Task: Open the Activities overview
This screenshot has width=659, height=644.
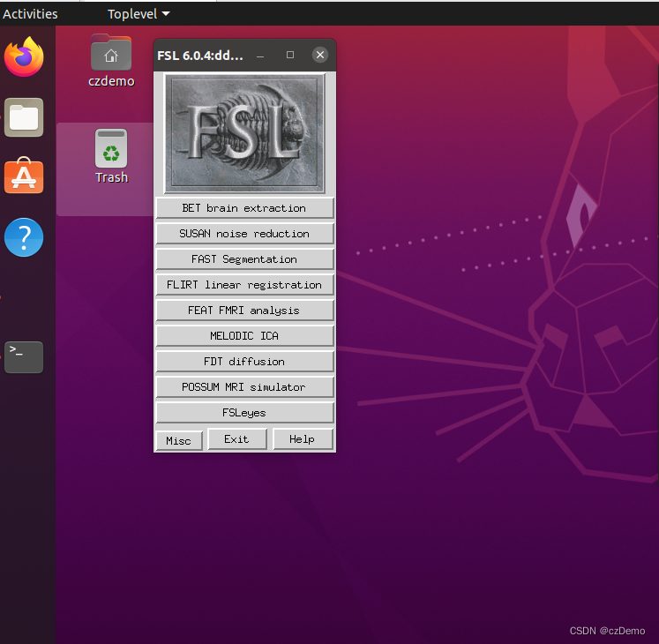Action: 30,14
